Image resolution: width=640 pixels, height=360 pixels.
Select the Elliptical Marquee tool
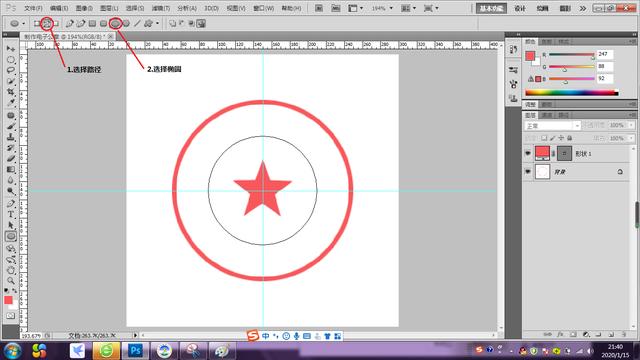pos(11,60)
